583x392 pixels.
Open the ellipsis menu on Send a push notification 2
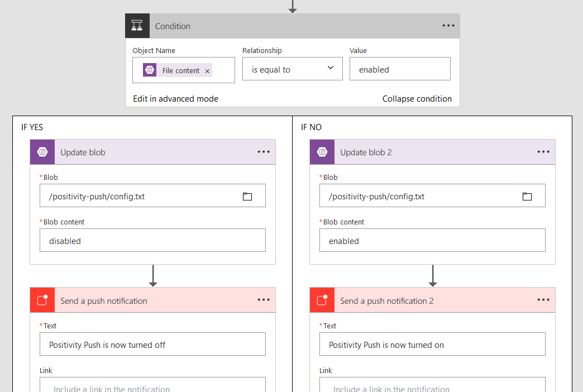(543, 300)
